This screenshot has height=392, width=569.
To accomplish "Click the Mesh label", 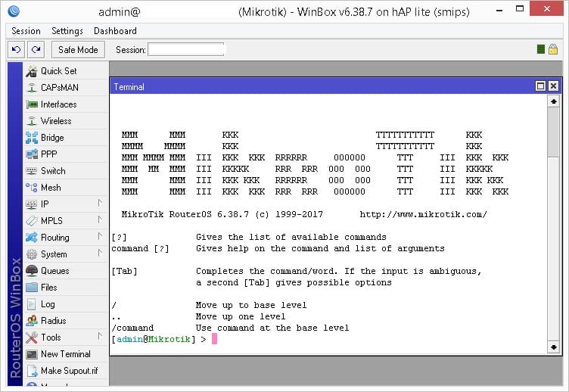I will (x=51, y=188).
